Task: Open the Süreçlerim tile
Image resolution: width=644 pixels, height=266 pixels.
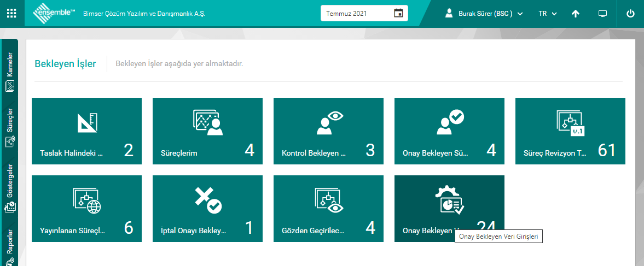Action: pos(207,131)
